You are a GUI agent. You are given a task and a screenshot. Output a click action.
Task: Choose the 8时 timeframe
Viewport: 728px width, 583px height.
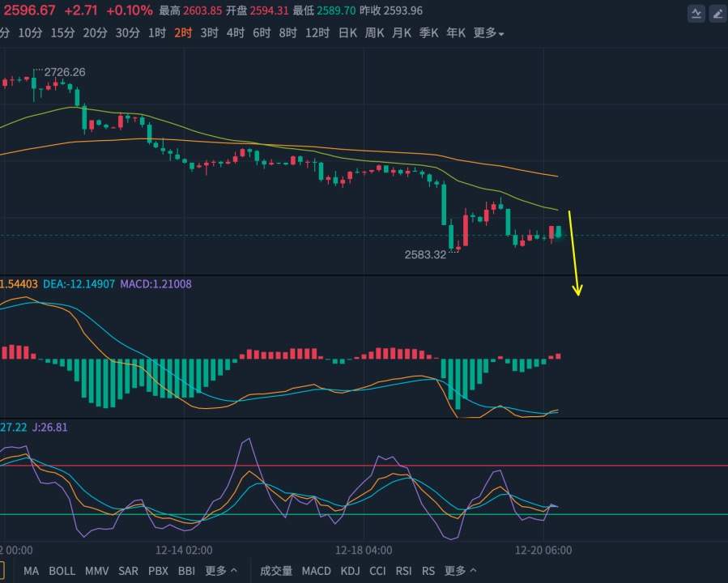287,33
